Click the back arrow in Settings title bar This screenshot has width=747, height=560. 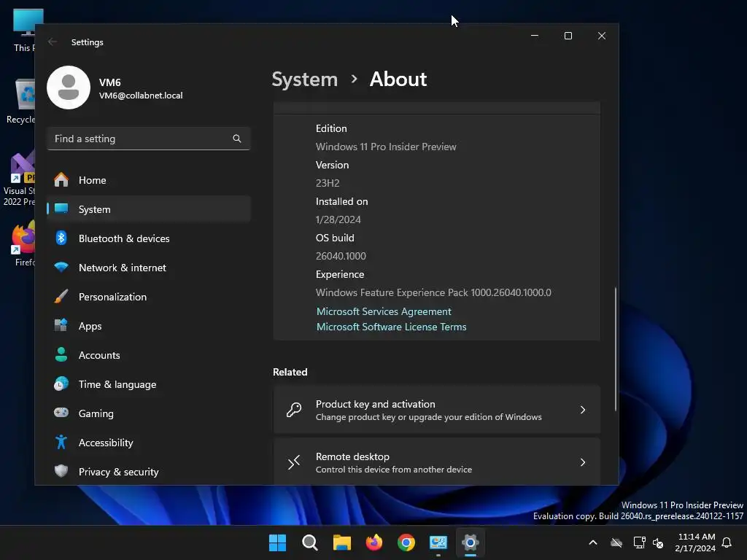[x=53, y=42]
